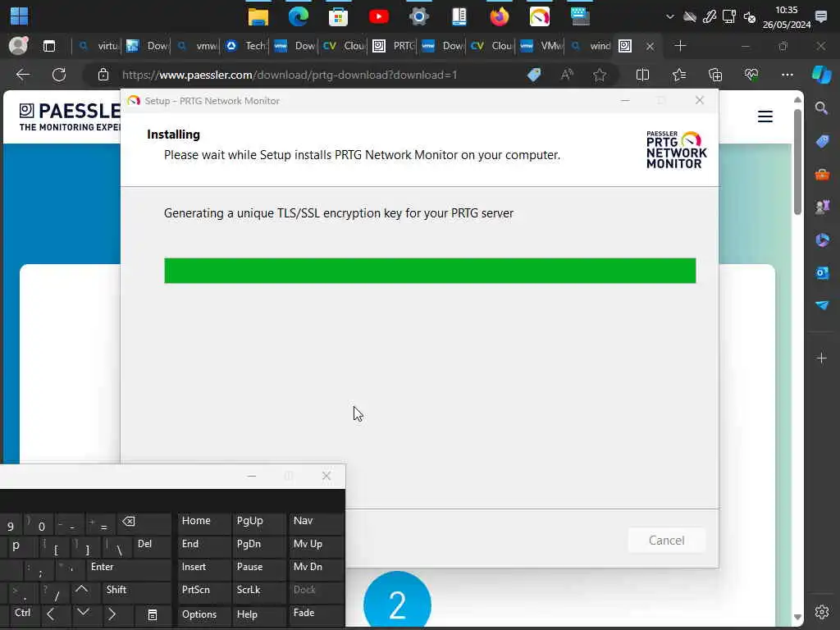The height and width of the screenshot is (630, 840).
Task: Click the Paessler logo on website
Action: [x=70, y=116]
